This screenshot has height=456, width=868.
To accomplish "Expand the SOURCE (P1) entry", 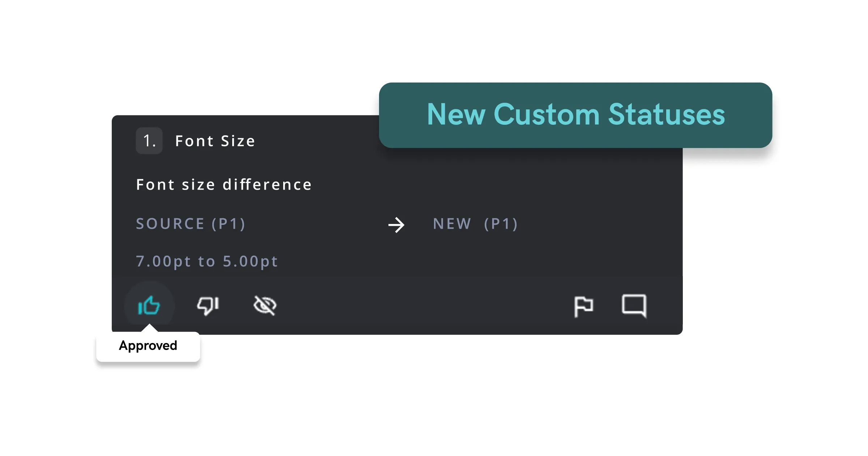I will point(191,224).
